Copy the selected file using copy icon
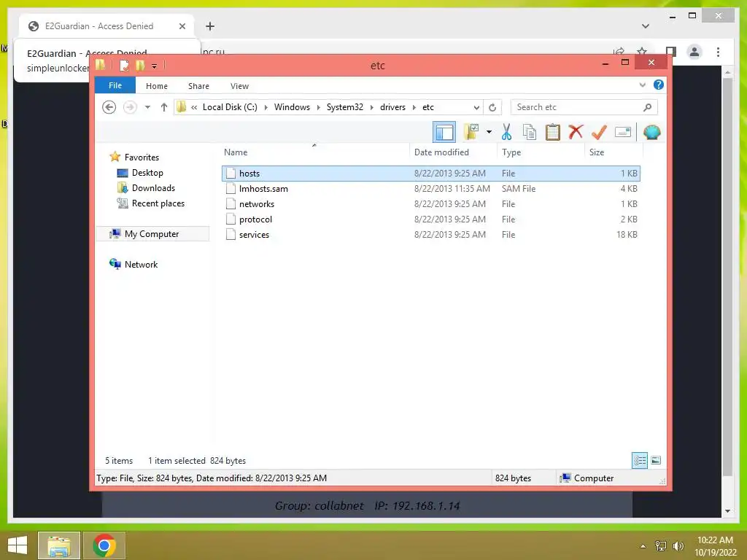 click(530, 133)
